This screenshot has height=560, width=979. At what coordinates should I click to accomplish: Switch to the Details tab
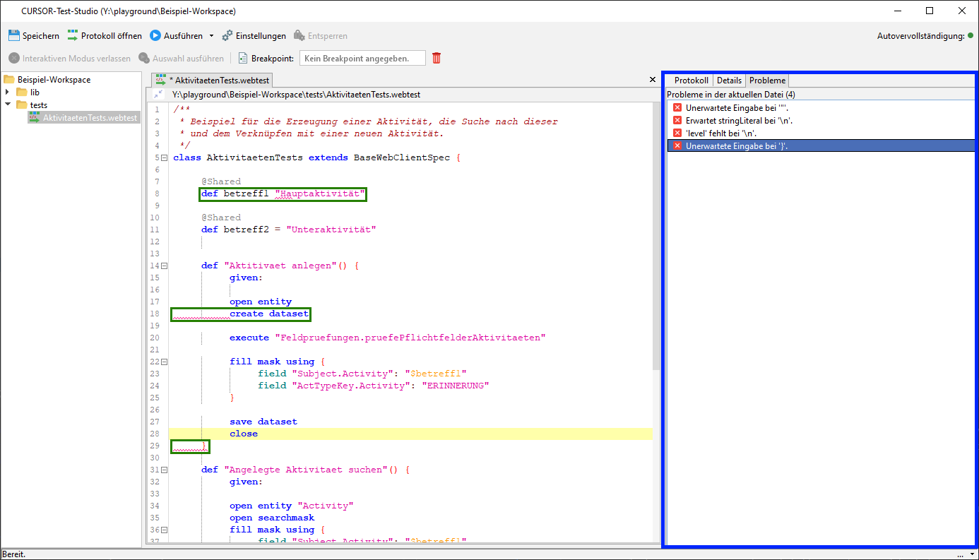click(729, 81)
